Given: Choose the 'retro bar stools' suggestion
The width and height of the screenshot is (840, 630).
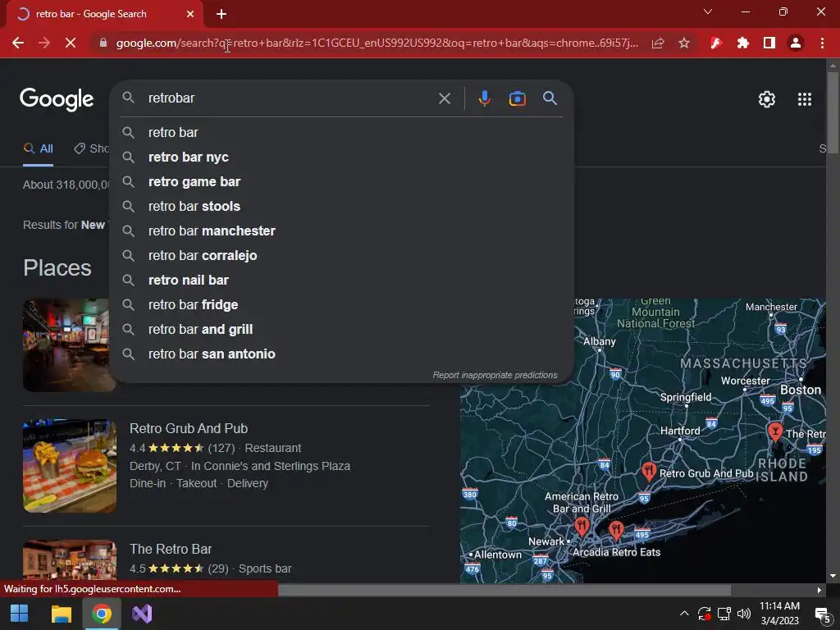Looking at the screenshot, I should tap(341, 206).
